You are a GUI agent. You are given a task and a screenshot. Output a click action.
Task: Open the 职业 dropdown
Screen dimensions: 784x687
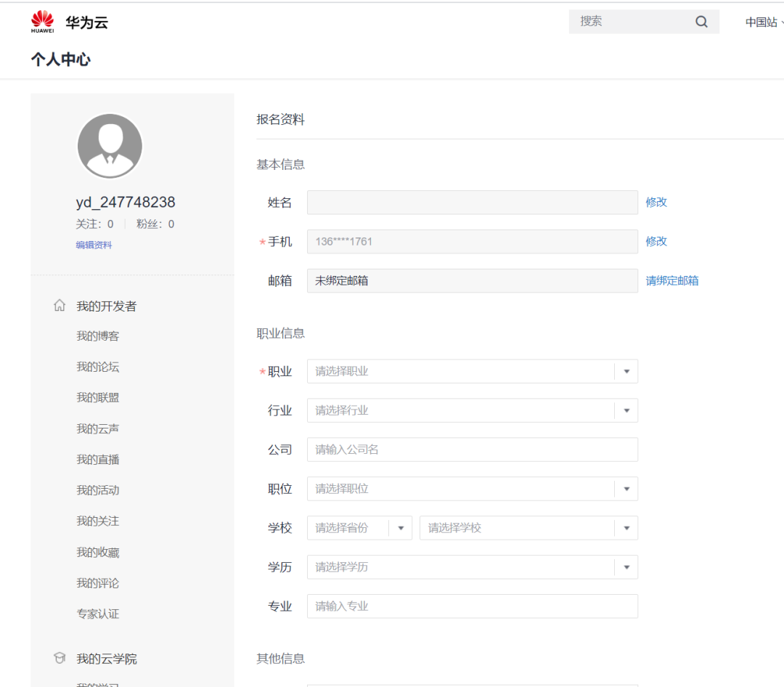point(472,371)
